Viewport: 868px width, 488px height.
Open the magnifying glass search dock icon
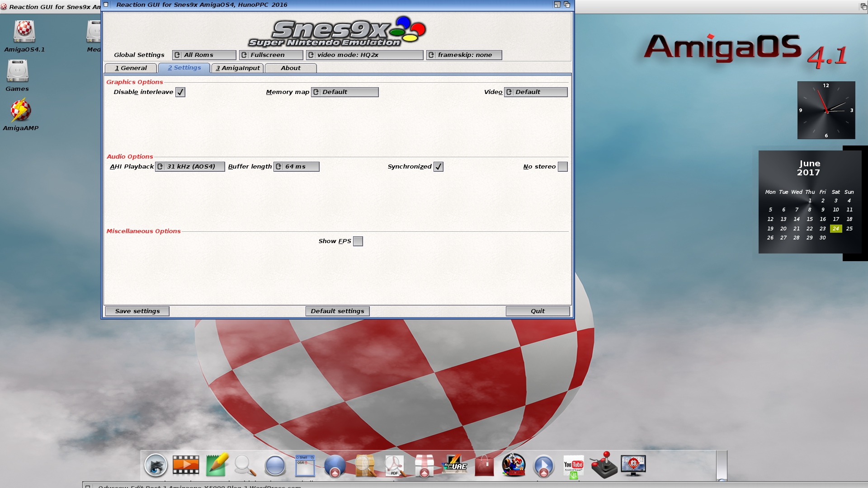[x=245, y=465]
